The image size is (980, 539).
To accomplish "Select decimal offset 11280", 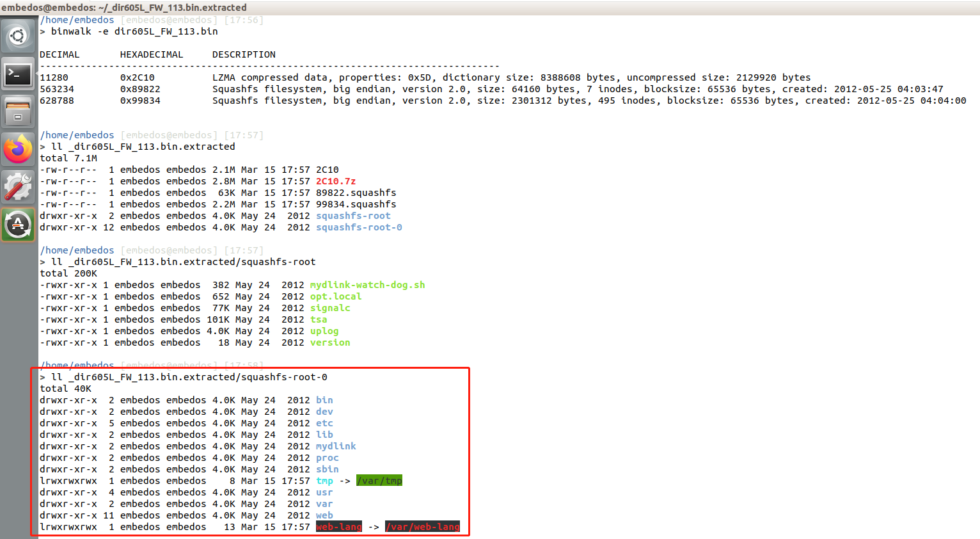I will [54, 77].
